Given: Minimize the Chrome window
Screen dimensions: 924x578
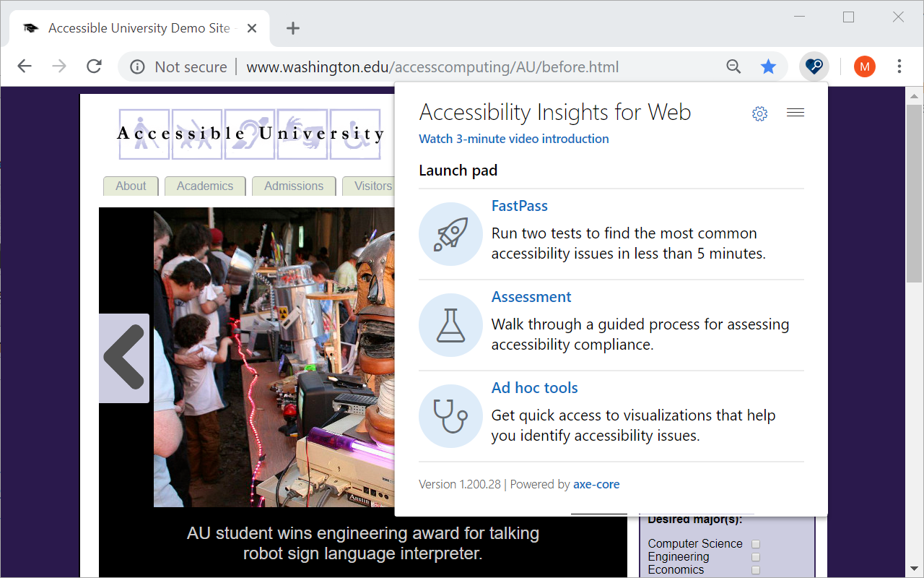Looking at the screenshot, I should click(799, 17).
